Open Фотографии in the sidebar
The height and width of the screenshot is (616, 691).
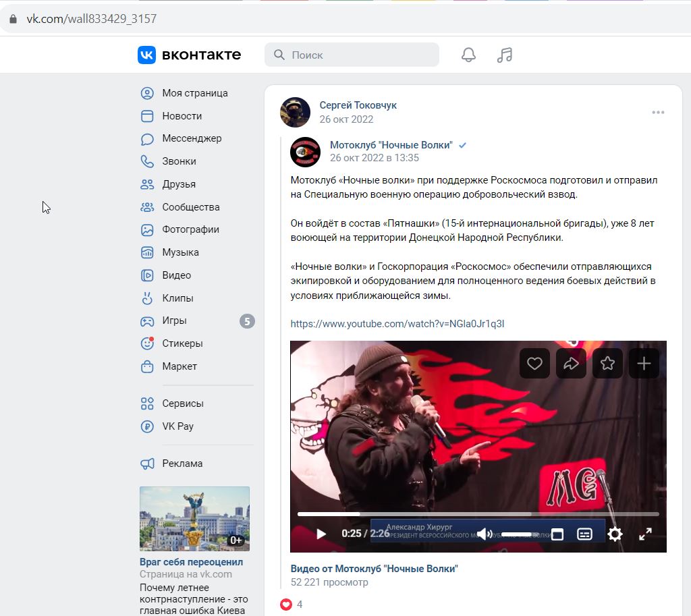pos(190,229)
